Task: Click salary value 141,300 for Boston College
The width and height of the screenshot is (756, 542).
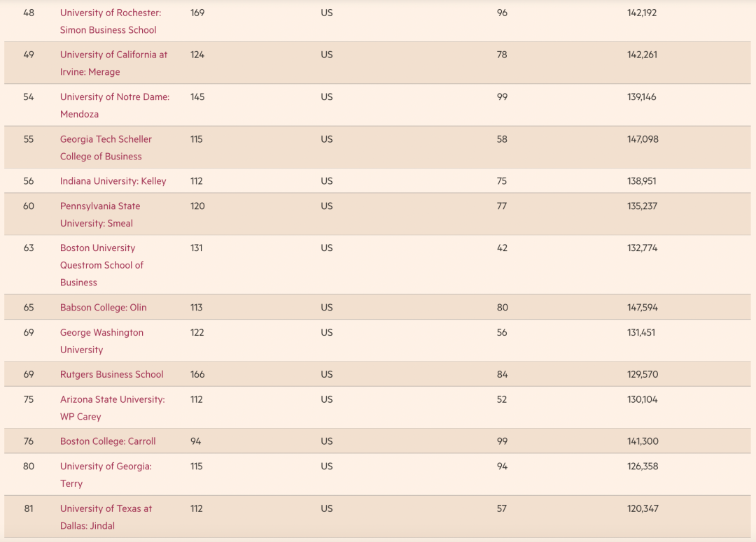Action: click(x=642, y=441)
